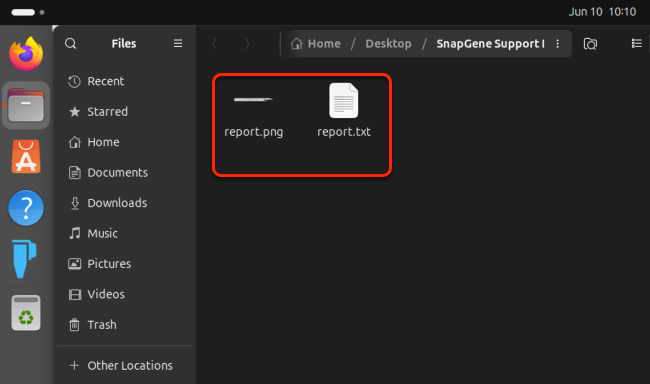Click the SnapGene Support path segment
The width and height of the screenshot is (650, 384).
click(490, 44)
